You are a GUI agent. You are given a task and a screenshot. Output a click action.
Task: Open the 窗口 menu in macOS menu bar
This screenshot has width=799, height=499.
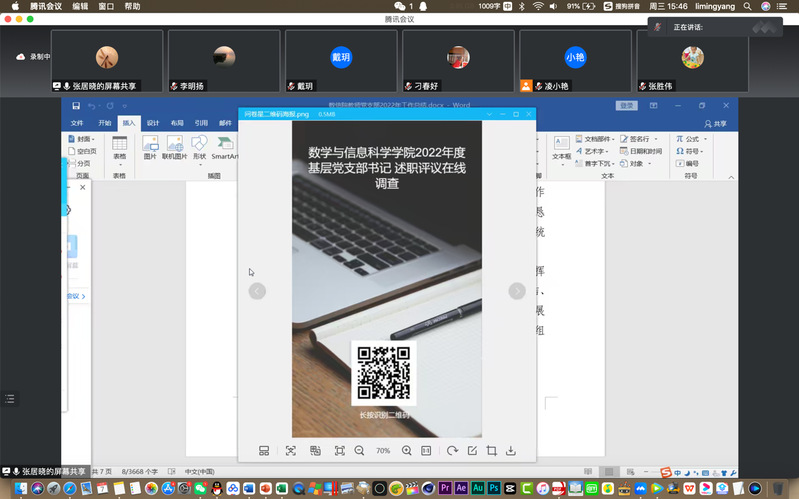tap(106, 6)
